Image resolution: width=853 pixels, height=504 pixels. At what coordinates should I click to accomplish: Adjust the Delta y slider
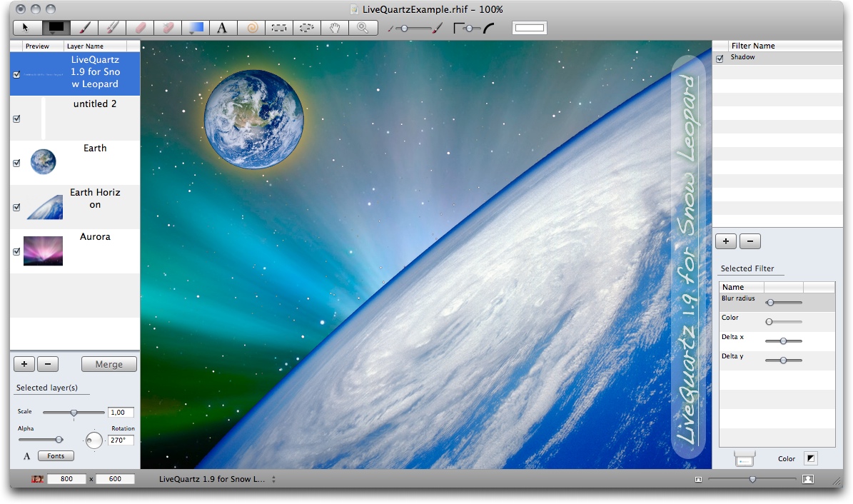pos(783,361)
